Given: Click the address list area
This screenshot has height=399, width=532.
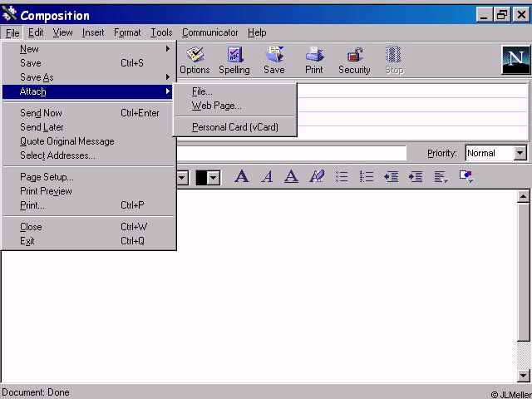Looking at the screenshot, I should point(412,111).
